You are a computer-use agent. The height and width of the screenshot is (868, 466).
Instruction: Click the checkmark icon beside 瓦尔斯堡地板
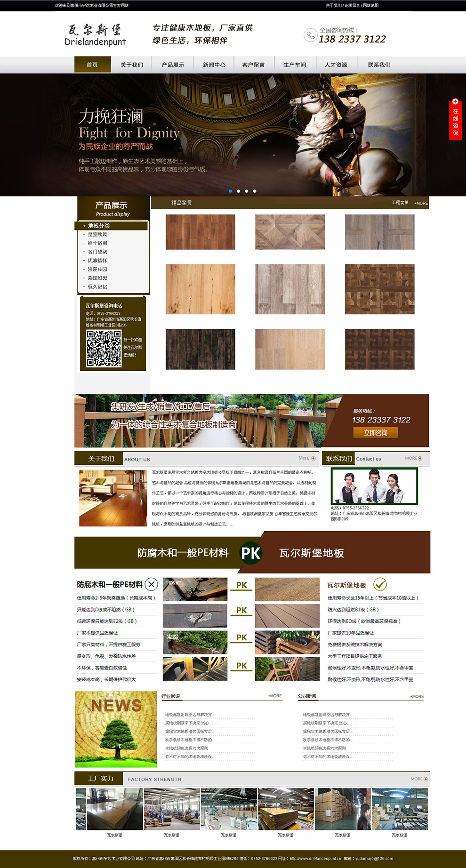click(380, 584)
